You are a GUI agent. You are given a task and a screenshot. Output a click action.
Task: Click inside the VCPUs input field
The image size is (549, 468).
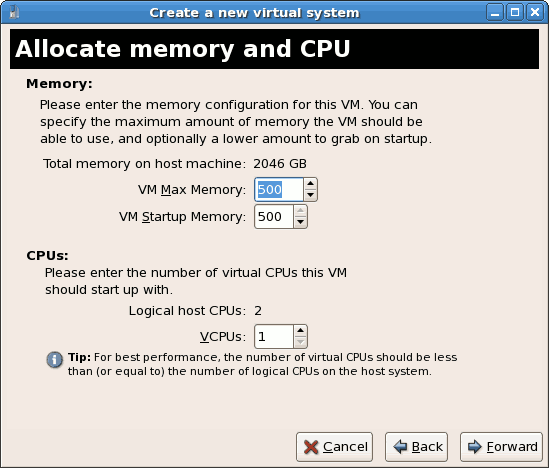(x=273, y=336)
